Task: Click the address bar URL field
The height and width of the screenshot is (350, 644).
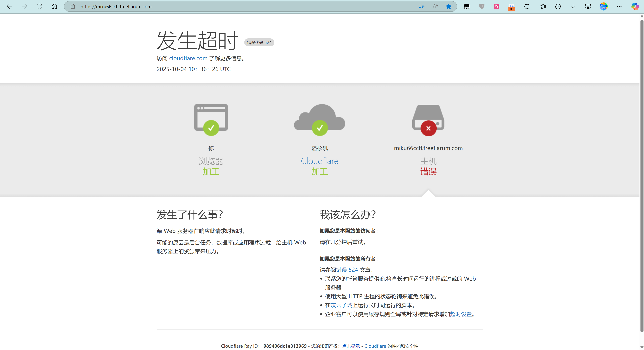Action: pos(225,7)
